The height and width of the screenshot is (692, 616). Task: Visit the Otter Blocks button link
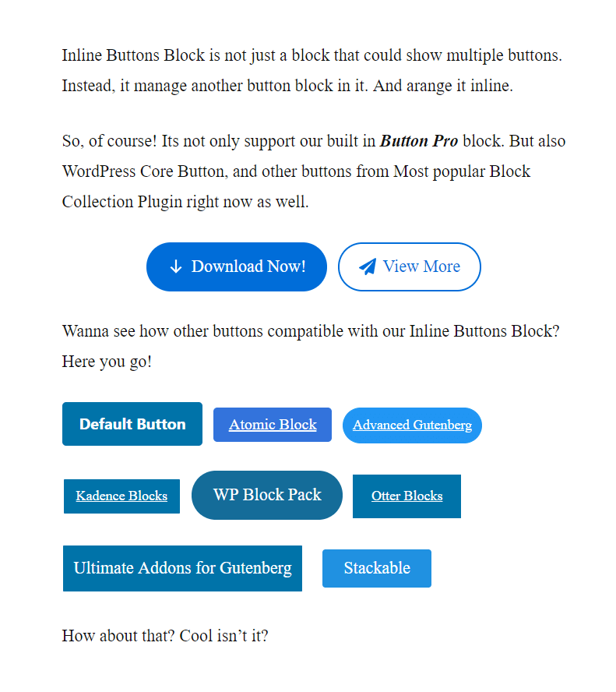[407, 496]
